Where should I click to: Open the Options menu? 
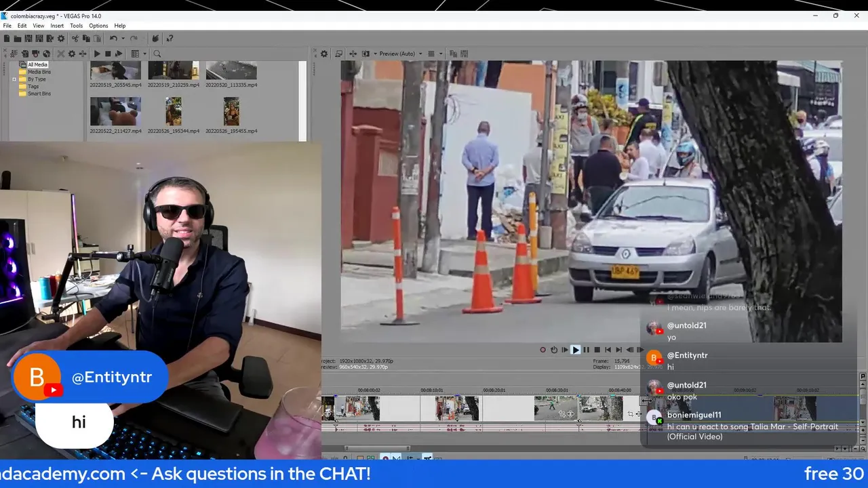coord(98,26)
